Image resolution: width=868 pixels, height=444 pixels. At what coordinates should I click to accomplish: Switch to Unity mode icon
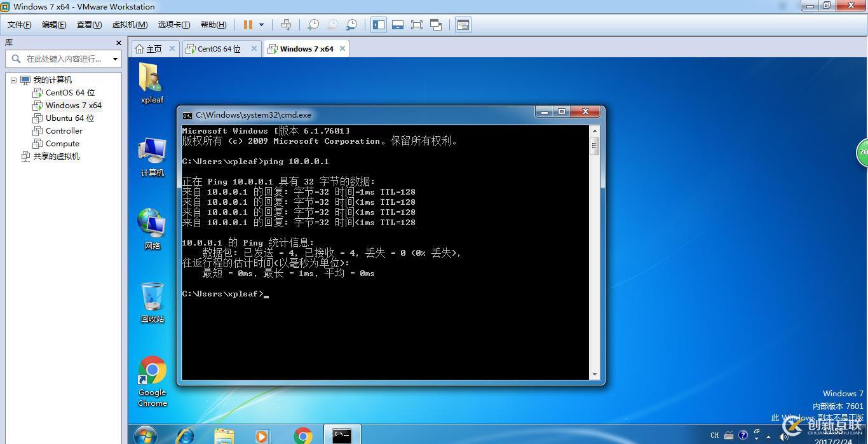pyautogui.click(x=436, y=25)
